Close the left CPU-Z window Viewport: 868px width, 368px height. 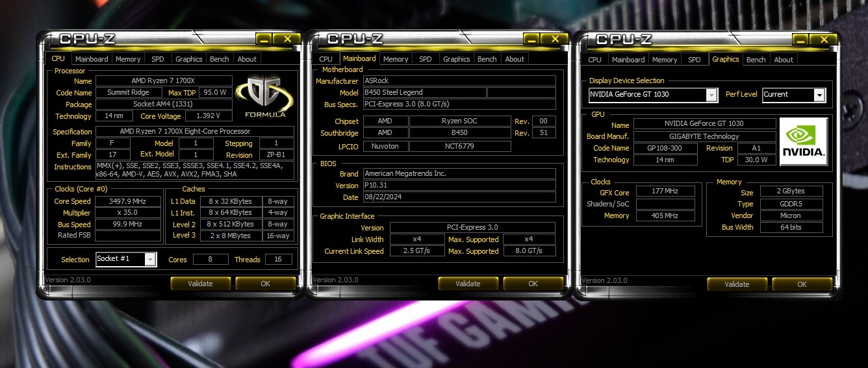287,39
